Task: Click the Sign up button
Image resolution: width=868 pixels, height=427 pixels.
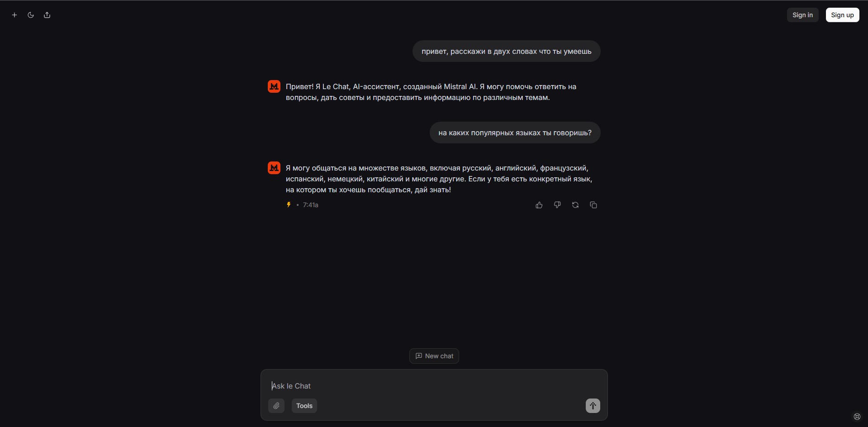Action: point(842,15)
